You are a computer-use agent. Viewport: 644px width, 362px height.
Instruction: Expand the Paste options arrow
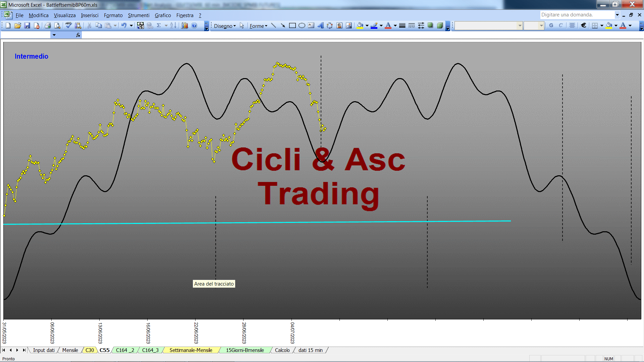[115, 25]
